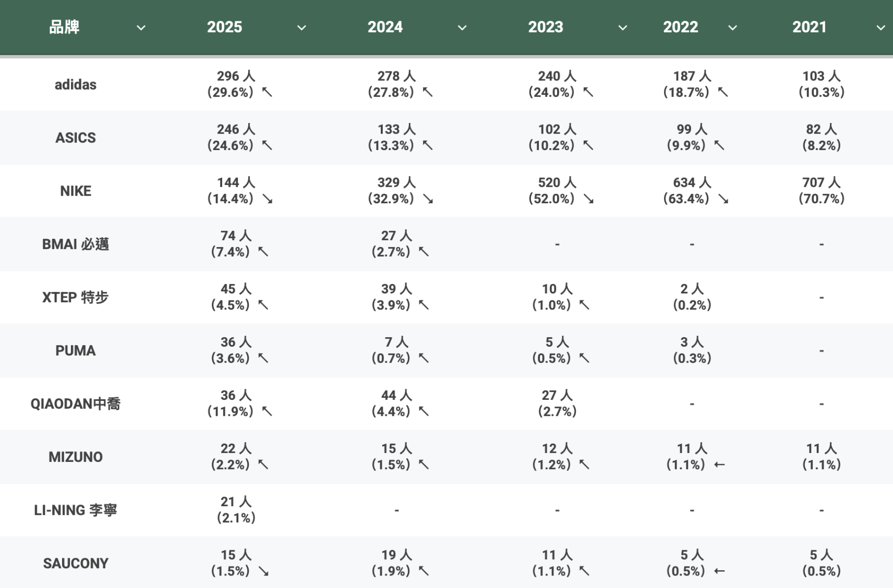Click adidas 2025 upward trend arrow
This screenshot has width=893, height=588.
(267, 92)
